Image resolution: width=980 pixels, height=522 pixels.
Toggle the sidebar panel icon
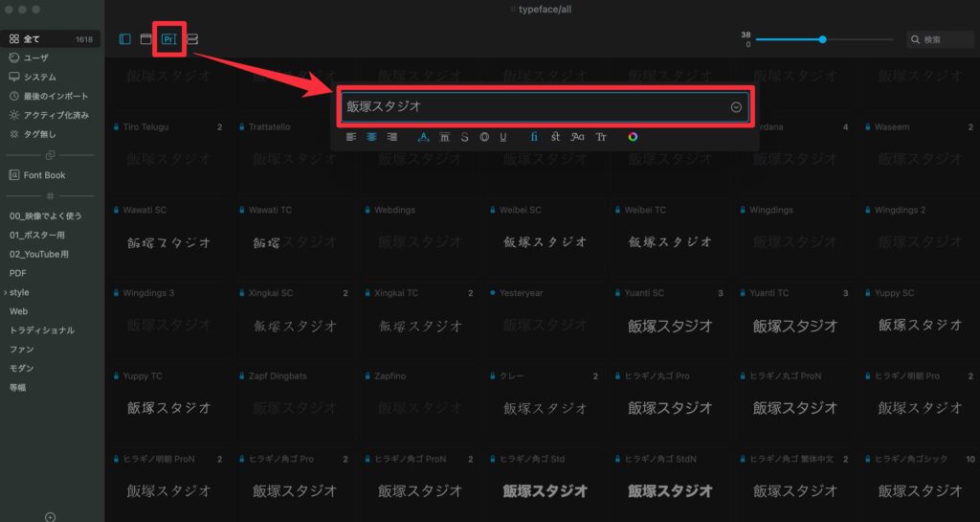click(125, 39)
